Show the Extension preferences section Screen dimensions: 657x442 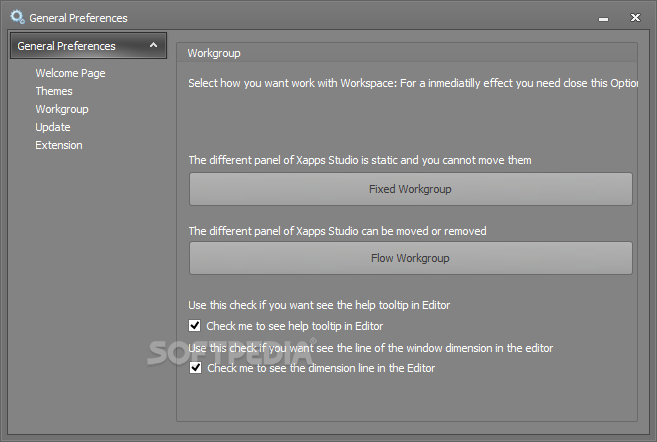tap(59, 145)
